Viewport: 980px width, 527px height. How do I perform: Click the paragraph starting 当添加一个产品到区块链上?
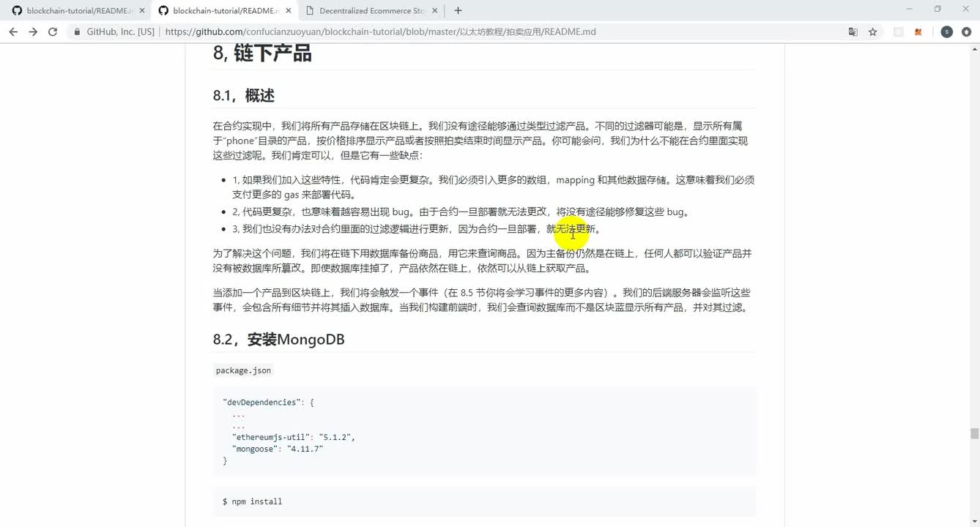point(483,300)
